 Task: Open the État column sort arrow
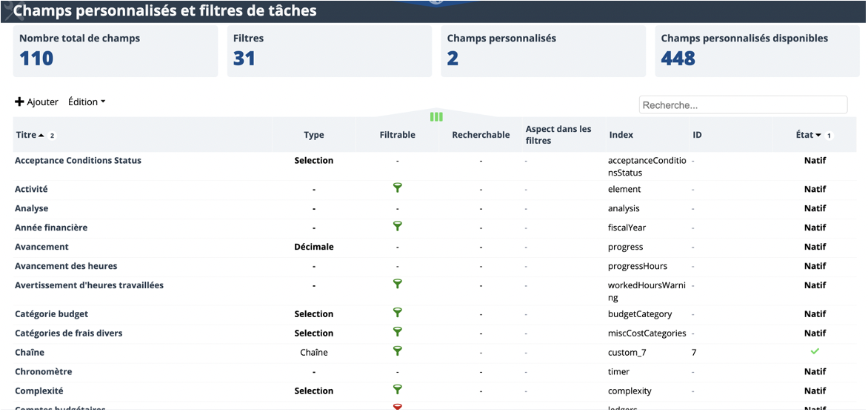click(x=818, y=135)
